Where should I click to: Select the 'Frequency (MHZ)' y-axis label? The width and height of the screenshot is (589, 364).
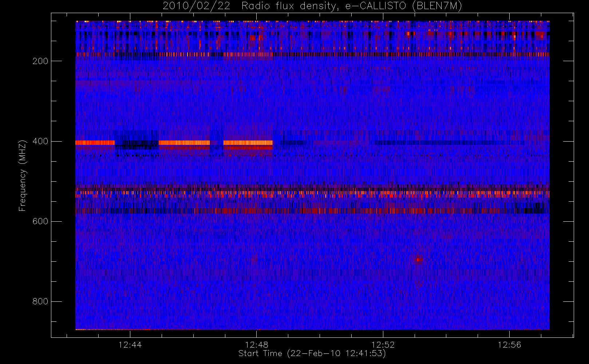tap(23, 175)
